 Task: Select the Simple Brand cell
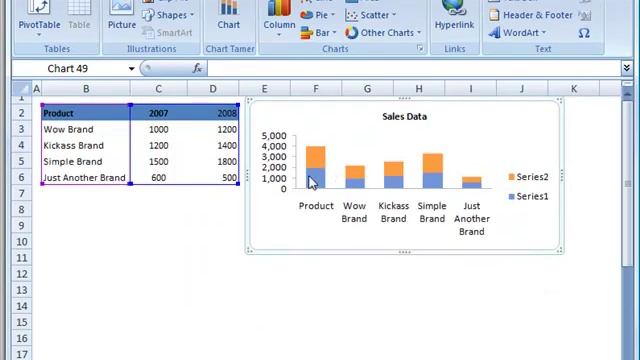tap(86, 162)
